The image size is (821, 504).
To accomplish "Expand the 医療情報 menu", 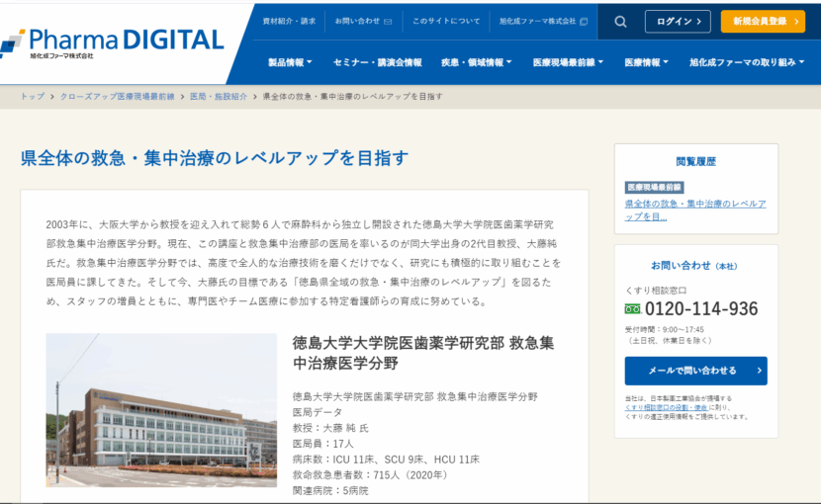I will coord(647,62).
